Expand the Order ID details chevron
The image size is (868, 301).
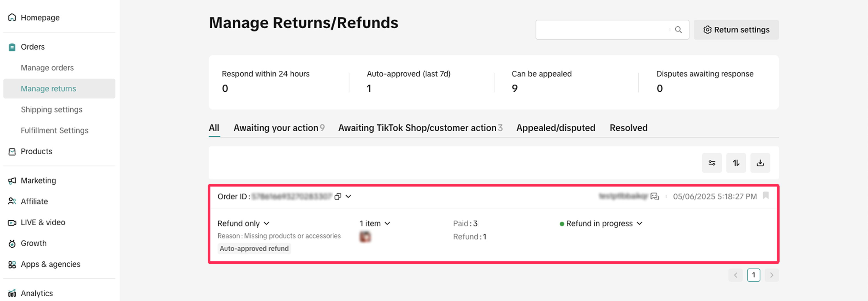pyautogui.click(x=348, y=196)
